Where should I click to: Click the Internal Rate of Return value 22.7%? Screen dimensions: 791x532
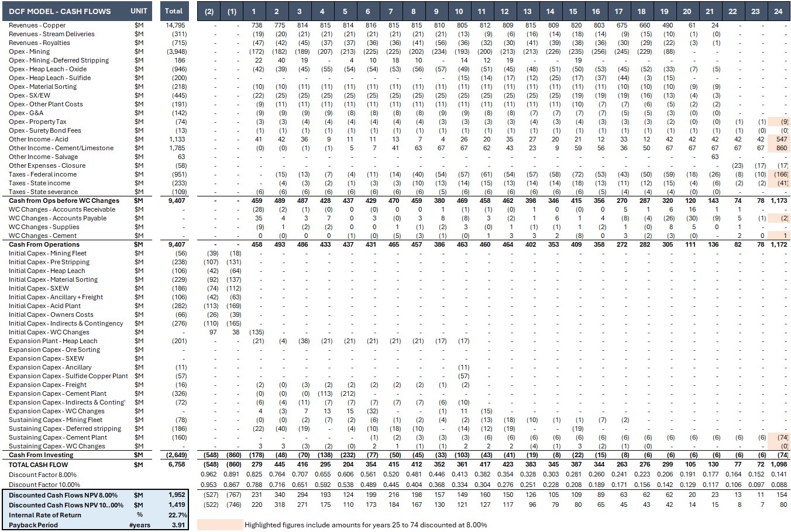click(177, 515)
